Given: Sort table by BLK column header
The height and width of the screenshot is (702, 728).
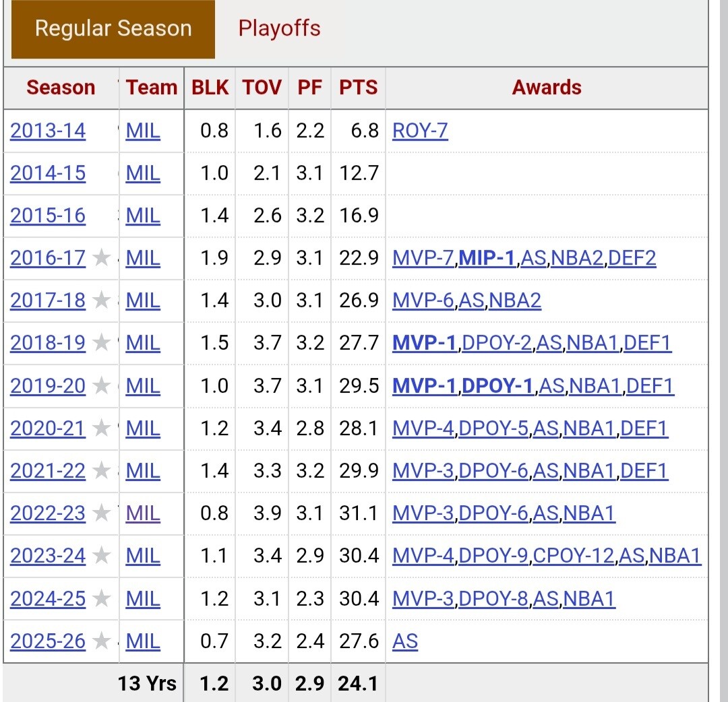Looking at the screenshot, I should click(210, 88).
